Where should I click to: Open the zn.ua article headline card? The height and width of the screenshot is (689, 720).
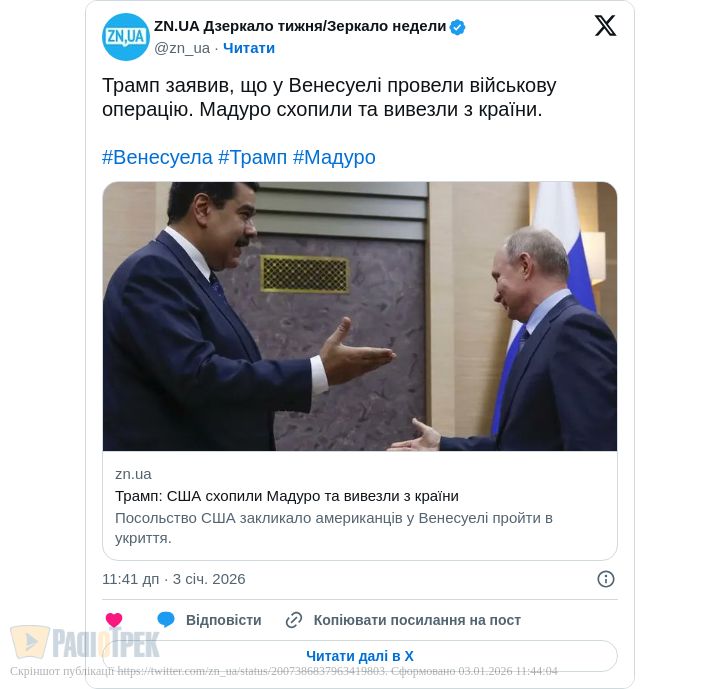(360, 505)
